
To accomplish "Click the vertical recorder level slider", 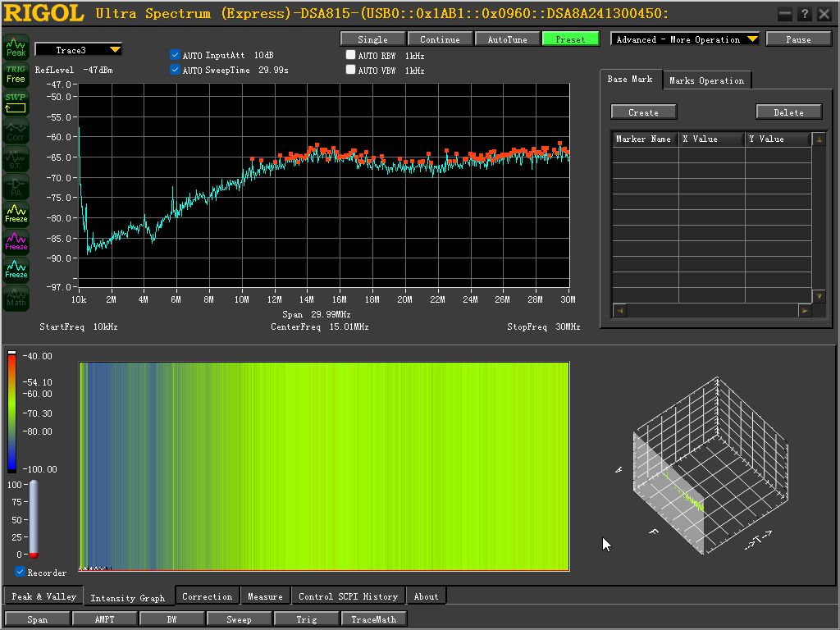I will pyautogui.click(x=33, y=519).
